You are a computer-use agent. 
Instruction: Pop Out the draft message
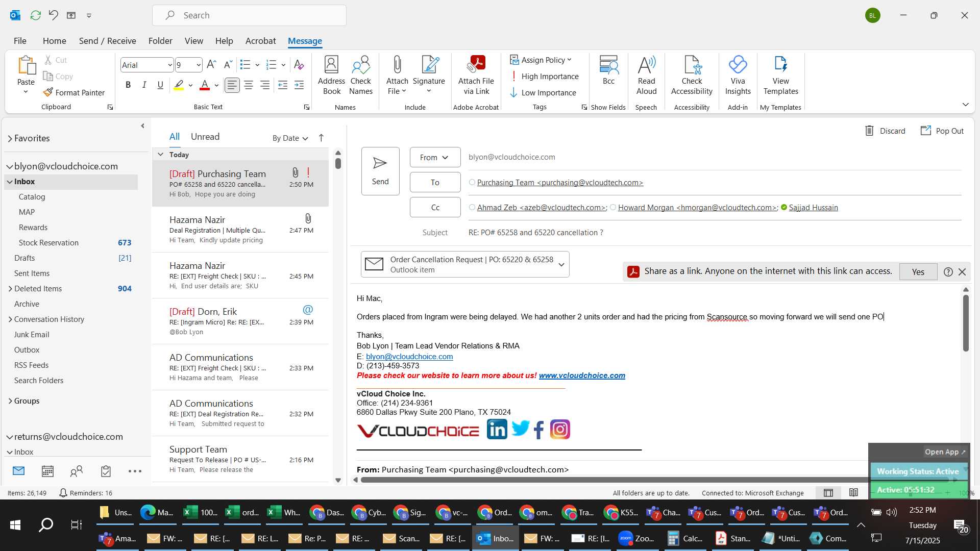tap(942, 131)
